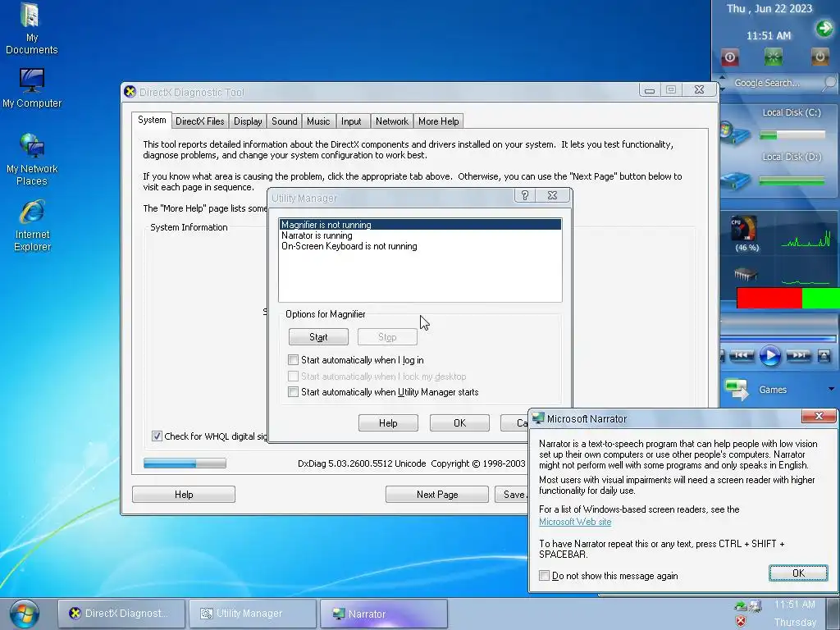
Task: Switch to the Network tab
Action: (x=391, y=121)
